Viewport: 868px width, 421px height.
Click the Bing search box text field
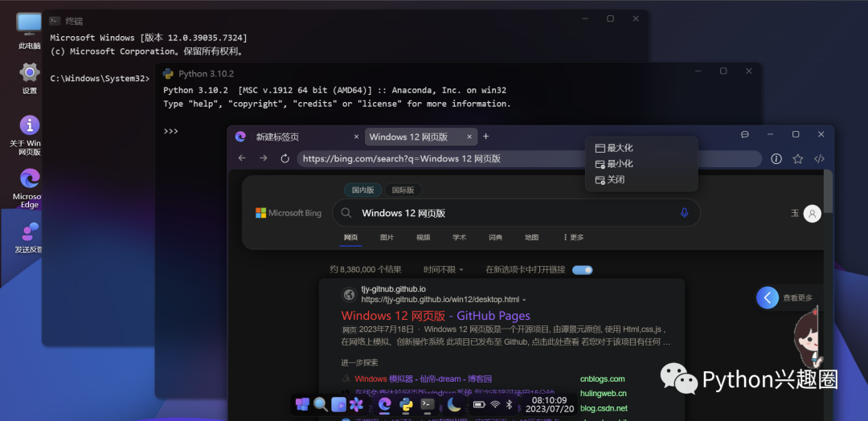(x=515, y=213)
